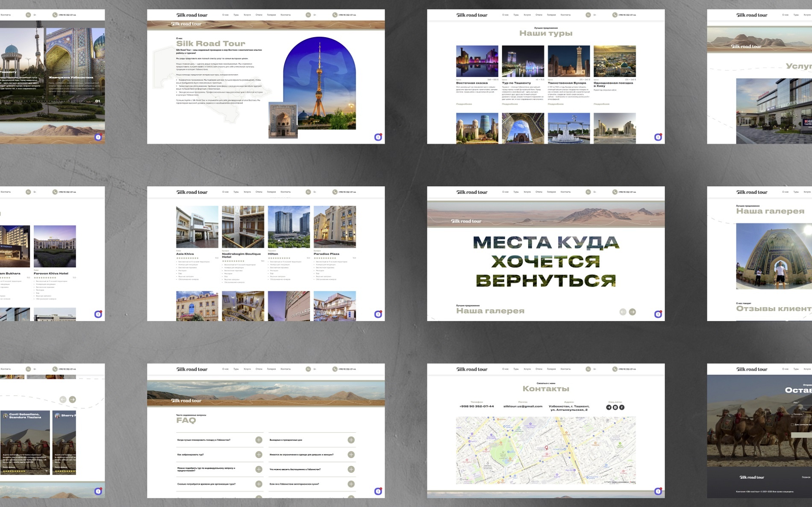Open 'Галерея' menu on the Наша галерея page
812x507 pixels.
pyautogui.click(x=551, y=192)
